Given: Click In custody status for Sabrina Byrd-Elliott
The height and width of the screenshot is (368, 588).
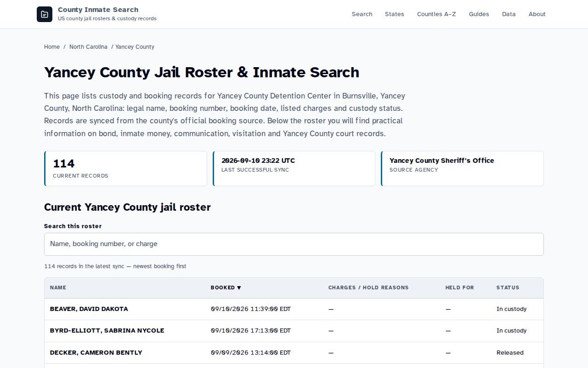Looking at the screenshot, I should (511, 331).
